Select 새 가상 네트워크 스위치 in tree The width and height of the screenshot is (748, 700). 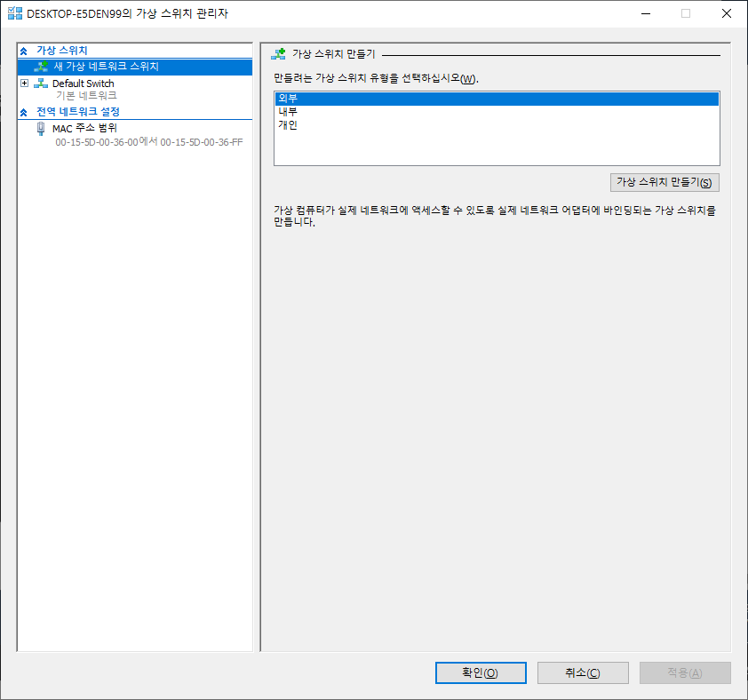point(135,67)
